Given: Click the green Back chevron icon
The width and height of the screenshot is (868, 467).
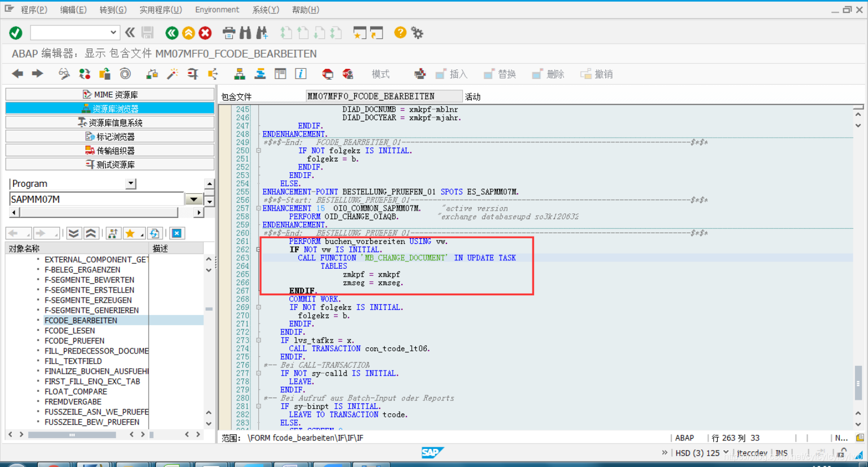Looking at the screenshot, I should point(172,32).
